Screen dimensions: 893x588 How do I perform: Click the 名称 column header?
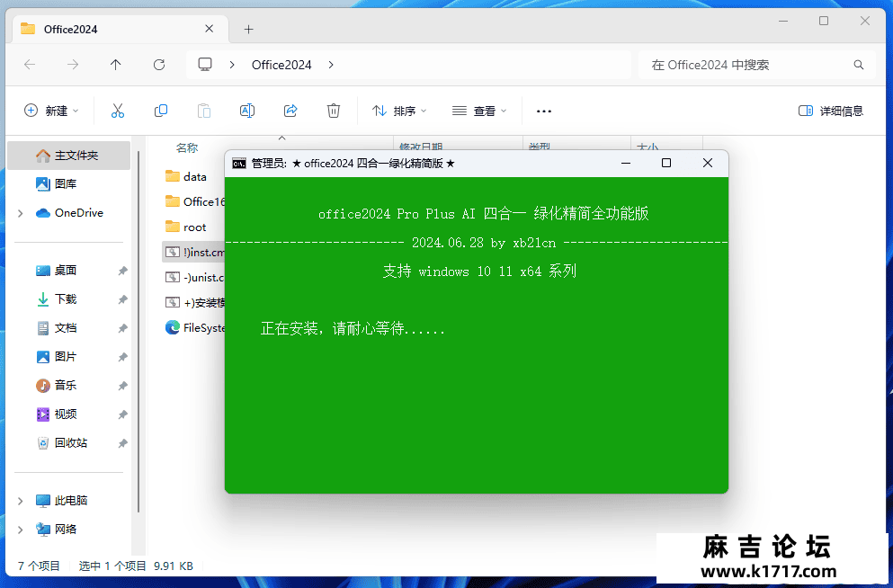point(187,148)
